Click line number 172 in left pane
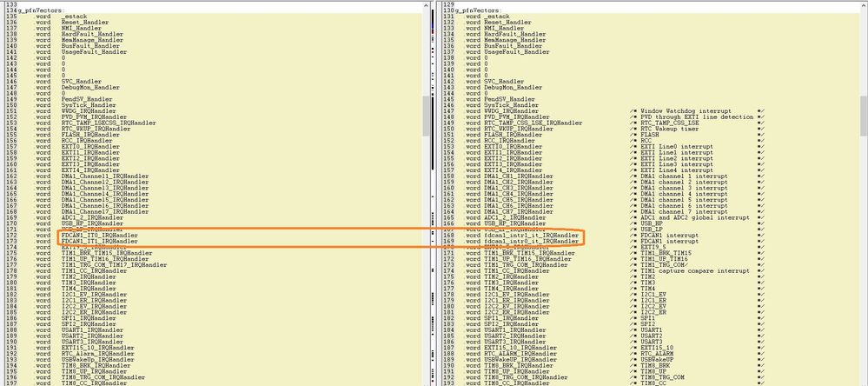Image resolution: width=868 pixels, height=386 pixels. point(11,236)
